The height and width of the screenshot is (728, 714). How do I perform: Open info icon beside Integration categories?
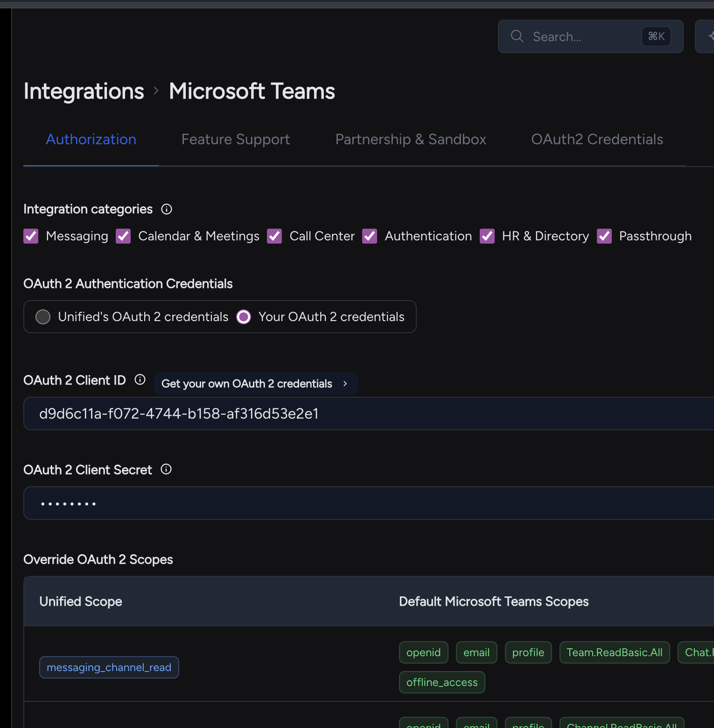[167, 209]
